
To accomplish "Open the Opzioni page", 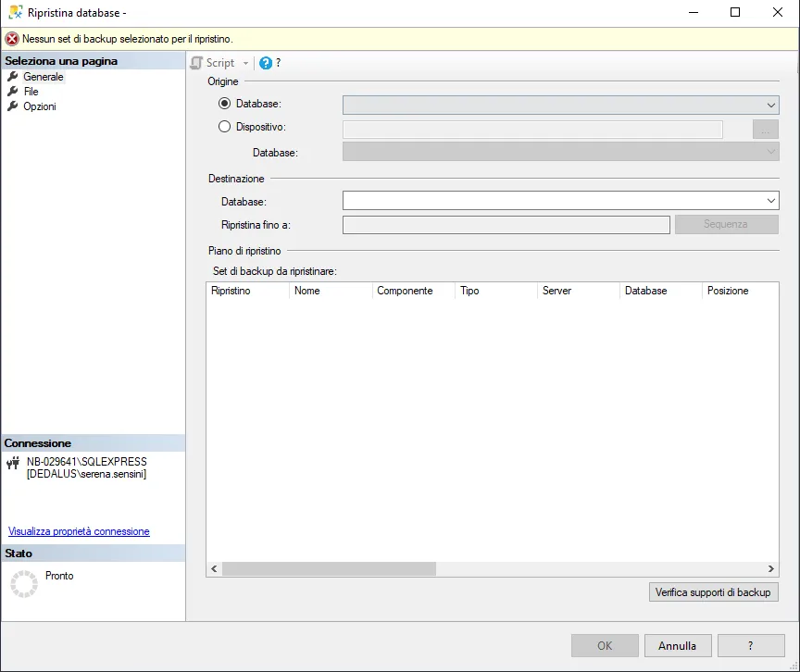I will (x=40, y=106).
